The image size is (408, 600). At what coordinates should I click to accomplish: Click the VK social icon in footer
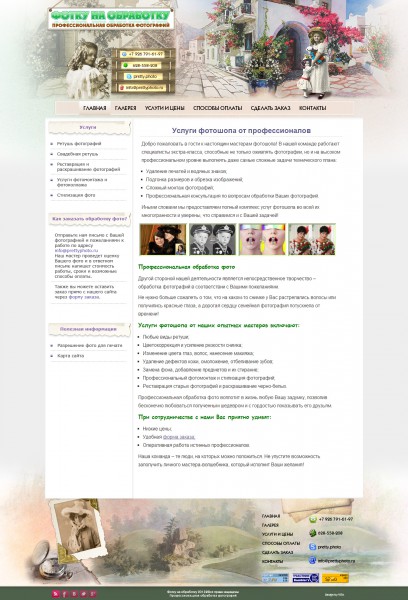coord(74,594)
